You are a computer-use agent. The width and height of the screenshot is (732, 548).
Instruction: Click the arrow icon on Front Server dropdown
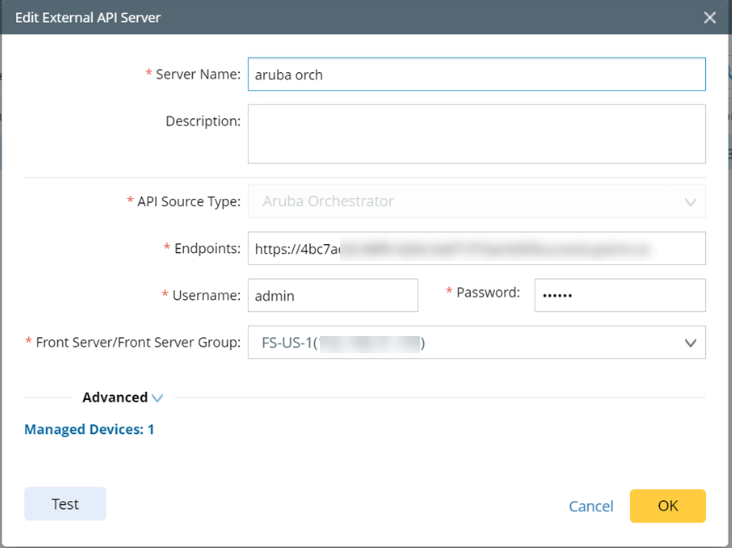coord(690,343)
